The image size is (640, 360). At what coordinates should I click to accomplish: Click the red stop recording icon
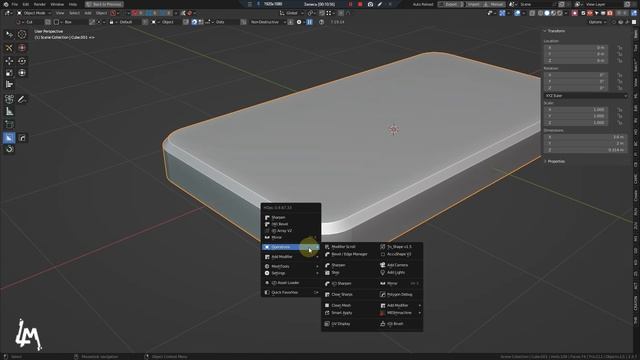tap(360, 4)
